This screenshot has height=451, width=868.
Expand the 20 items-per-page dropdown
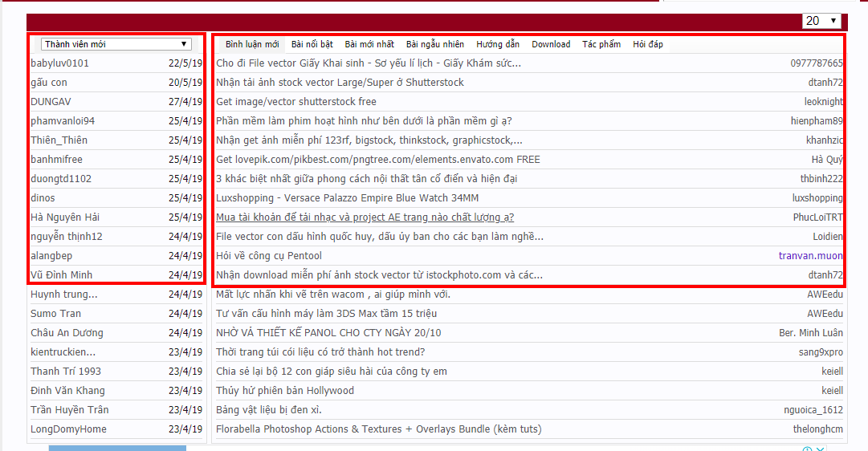821,21
